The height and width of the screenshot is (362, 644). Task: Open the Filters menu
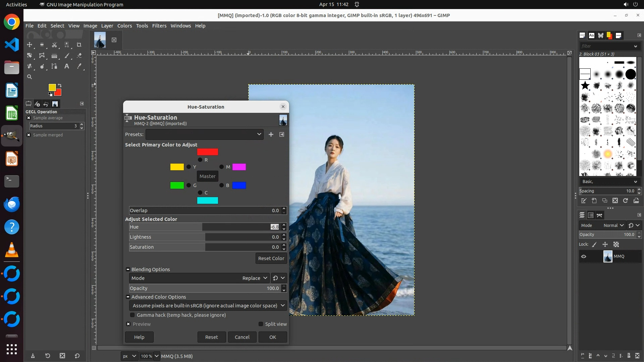tap(159, 26)
